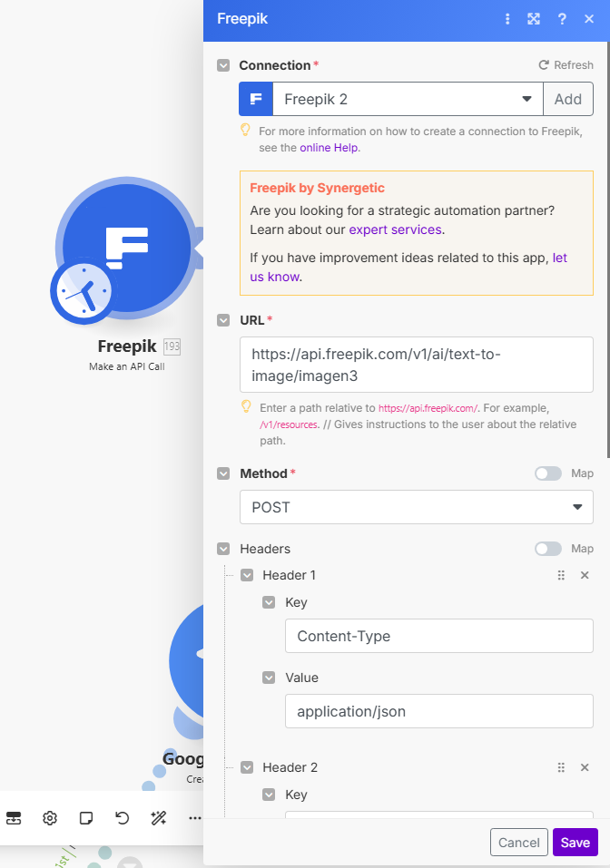This screenshot has height=868, width=610.
Task: Click the Save button
Action: 575,843
